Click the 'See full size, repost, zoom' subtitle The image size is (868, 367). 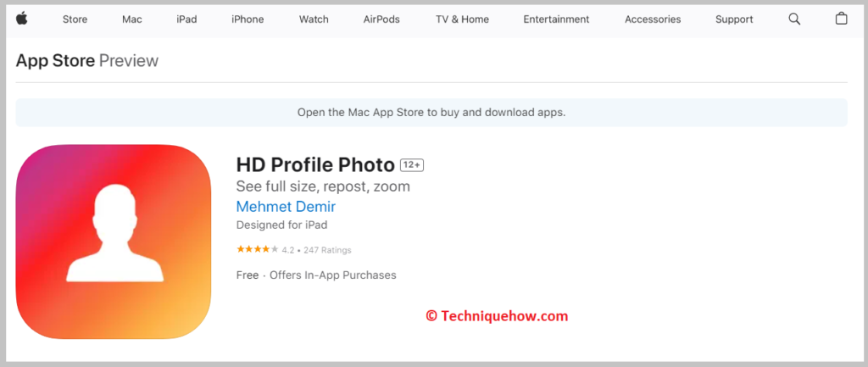pyautogui.click(x=323, y=186)
